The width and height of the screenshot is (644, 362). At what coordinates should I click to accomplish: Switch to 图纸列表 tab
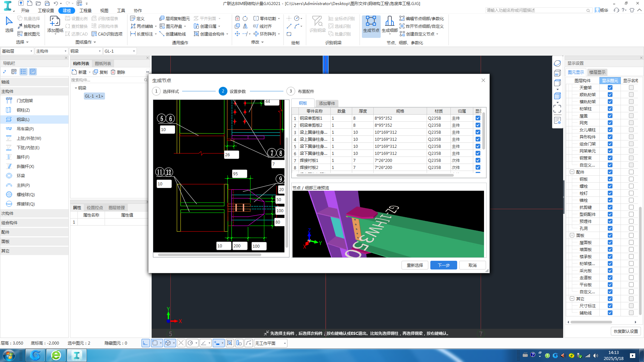point(103,63)
